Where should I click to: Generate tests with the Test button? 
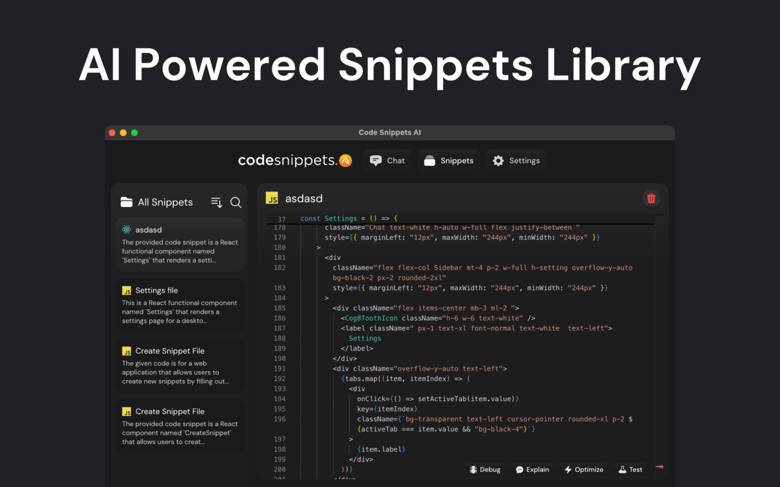coord(630,469)
